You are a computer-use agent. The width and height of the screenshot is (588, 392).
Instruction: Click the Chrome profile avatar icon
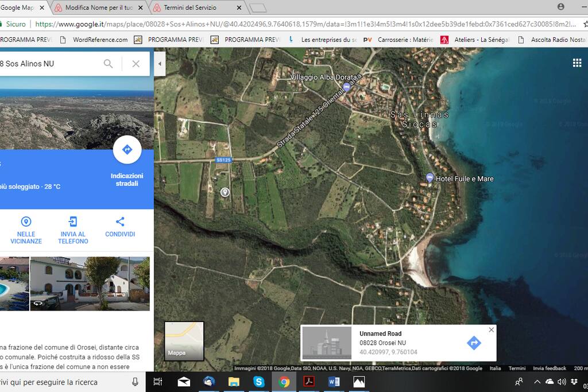560,7
